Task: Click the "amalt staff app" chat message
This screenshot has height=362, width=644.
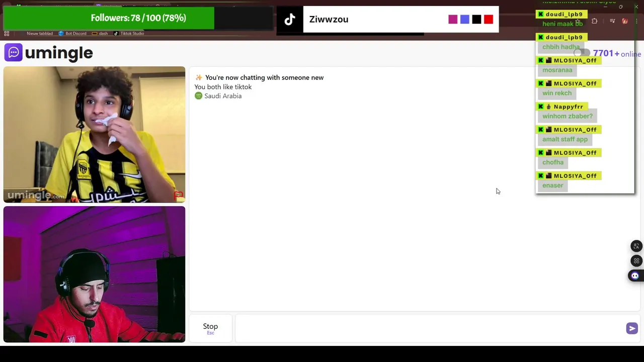Action: point(565,139)
